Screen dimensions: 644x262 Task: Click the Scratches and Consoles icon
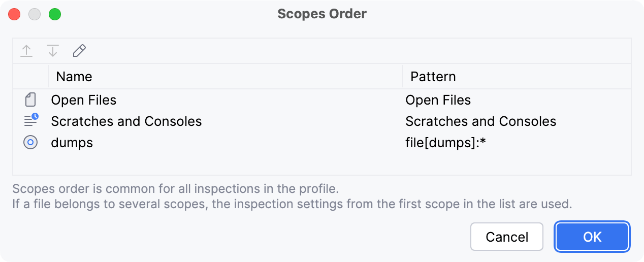(30, 121)
